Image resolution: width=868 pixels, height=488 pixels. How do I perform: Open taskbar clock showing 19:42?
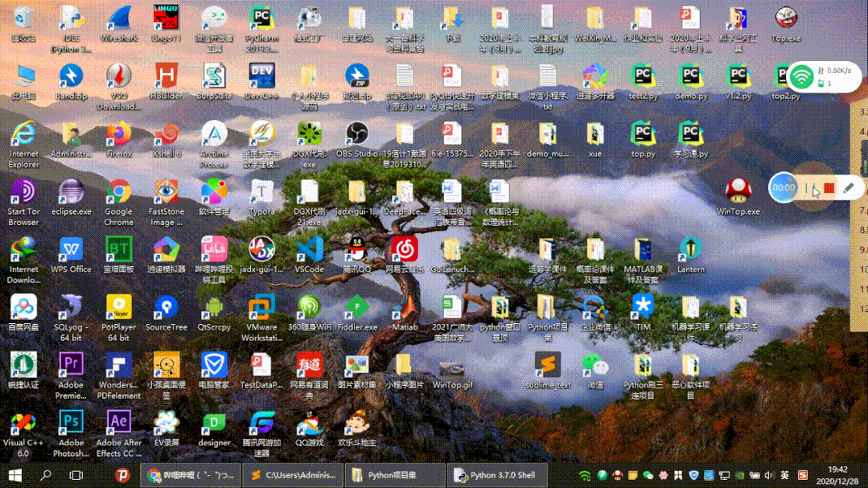click(x=837, y=475)
